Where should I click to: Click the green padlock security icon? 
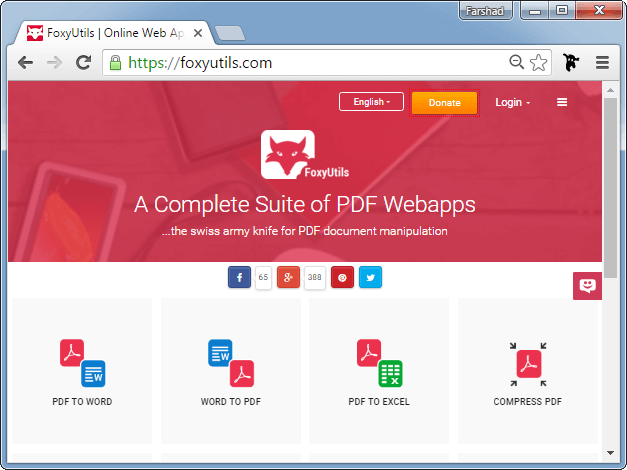pyautogui.click(x=115, y=63)
